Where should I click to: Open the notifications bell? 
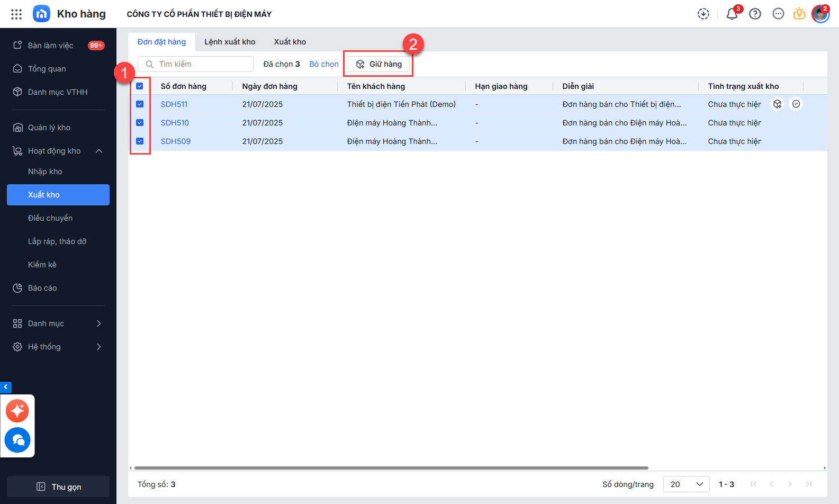tap(732, 14)
